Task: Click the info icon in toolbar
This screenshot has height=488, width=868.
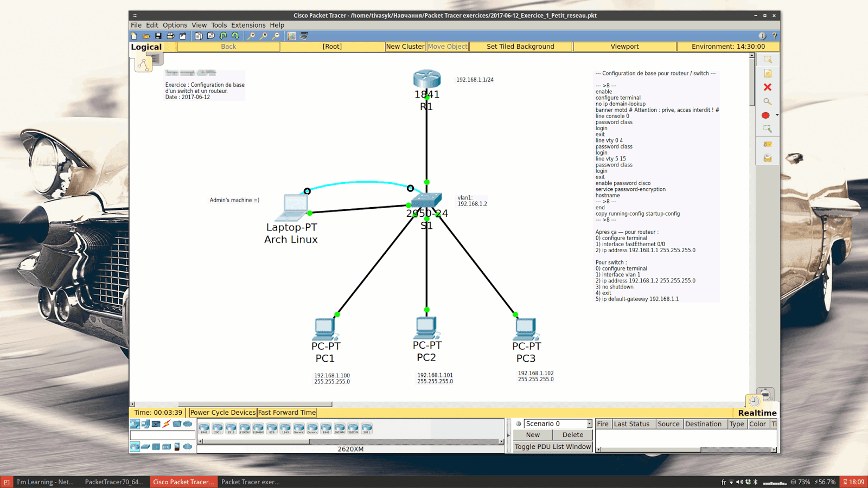Action: (x=762, y=36)
